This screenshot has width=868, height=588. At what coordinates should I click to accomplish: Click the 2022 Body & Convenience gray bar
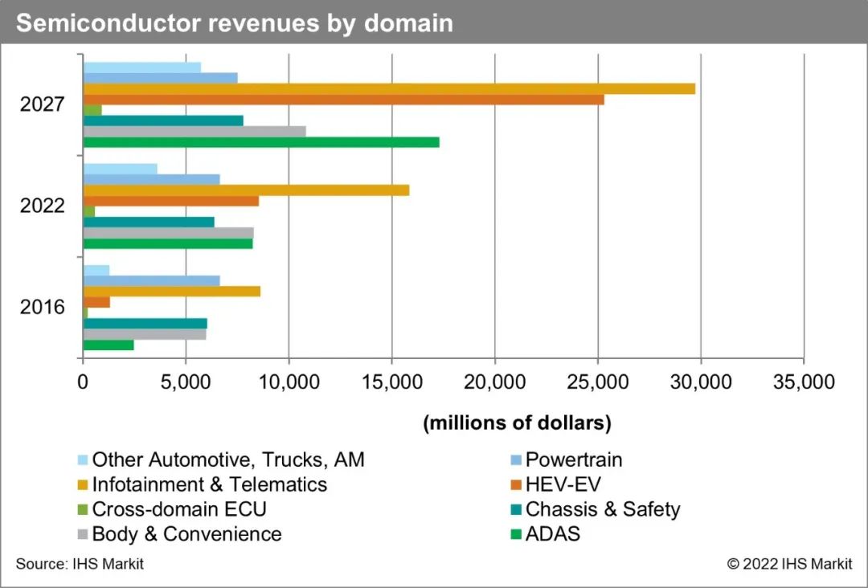pos(168,233)
